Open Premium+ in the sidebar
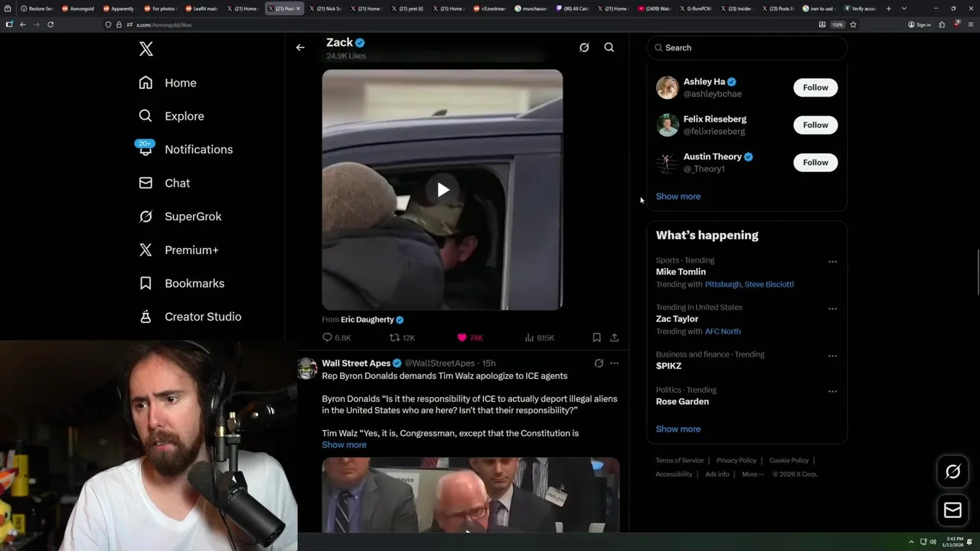 [x=178, y=250]
